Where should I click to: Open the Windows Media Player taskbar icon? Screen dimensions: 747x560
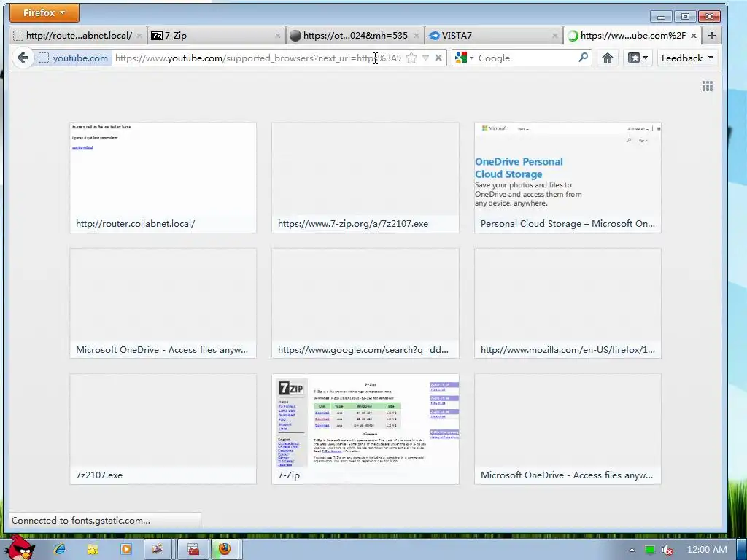125,549
